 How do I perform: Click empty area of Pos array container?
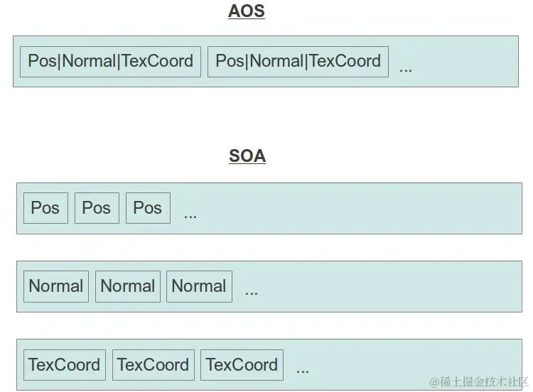[x=357, y=208]
